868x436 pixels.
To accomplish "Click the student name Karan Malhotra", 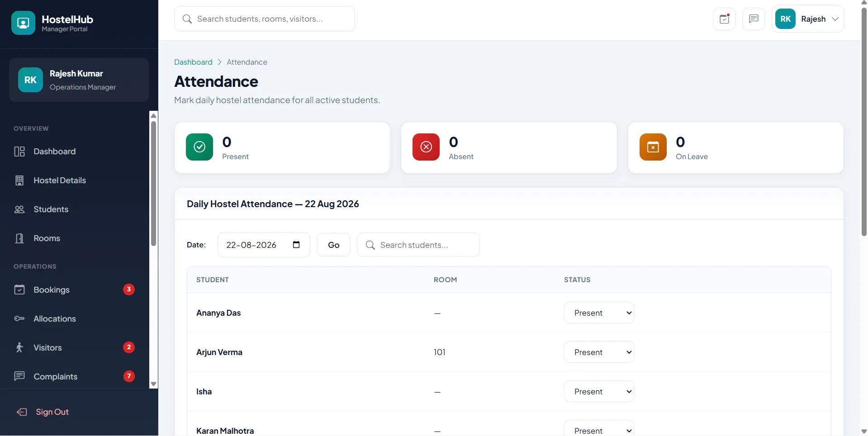I will pos(225,431).
